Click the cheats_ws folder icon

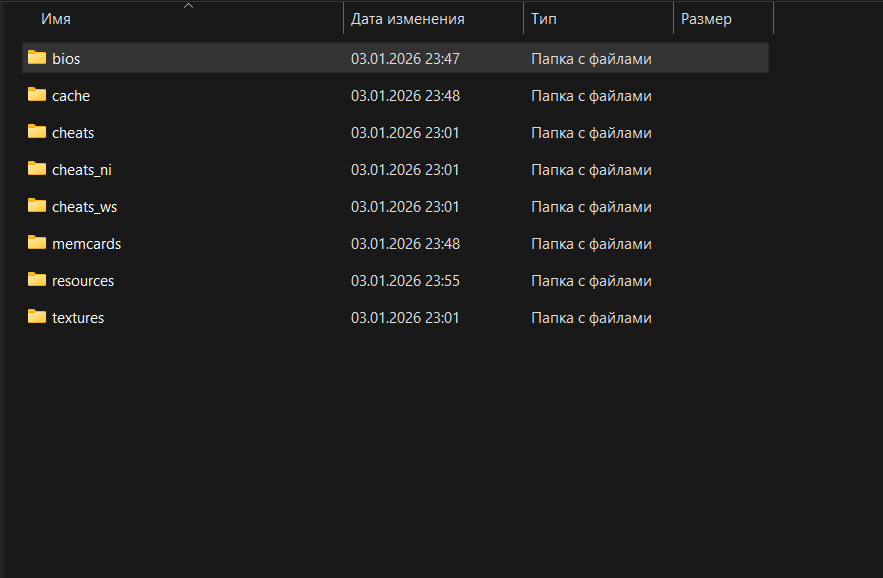(x=37, y=206)
